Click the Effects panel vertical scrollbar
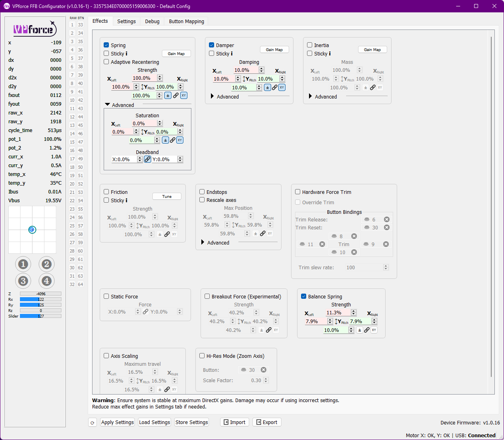Screen dimensions: 504x440 point(491,207)
